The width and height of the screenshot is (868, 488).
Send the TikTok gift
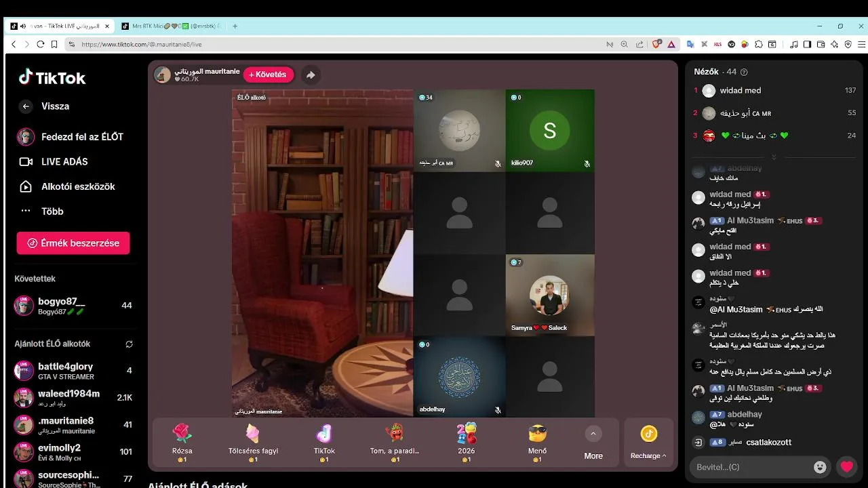pos(324,442)
